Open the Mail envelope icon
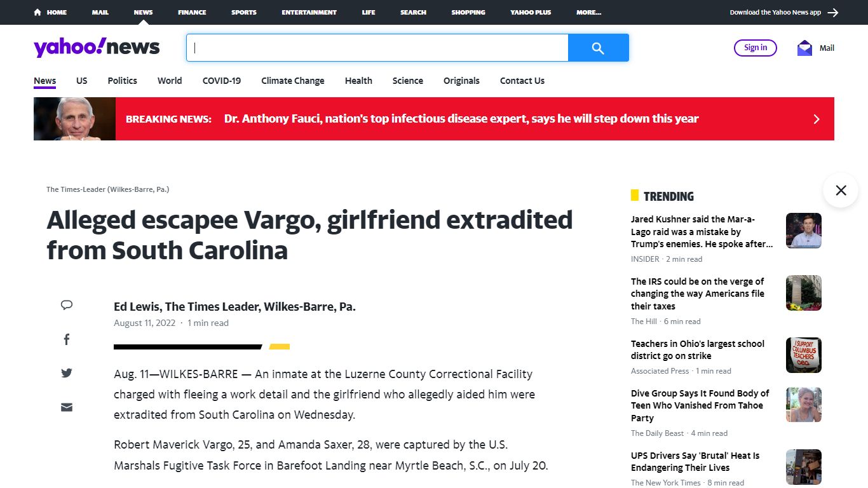Viewport: 868px width, 488px height. coord(804,48)
